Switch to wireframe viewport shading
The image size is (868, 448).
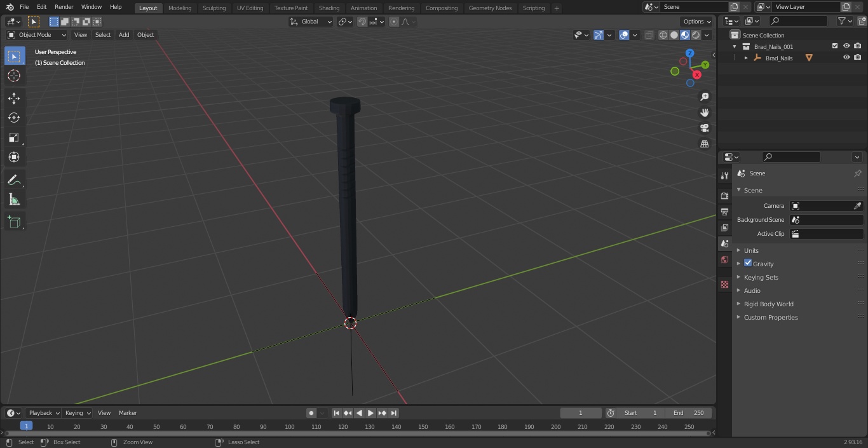click(x=663, y=35)
